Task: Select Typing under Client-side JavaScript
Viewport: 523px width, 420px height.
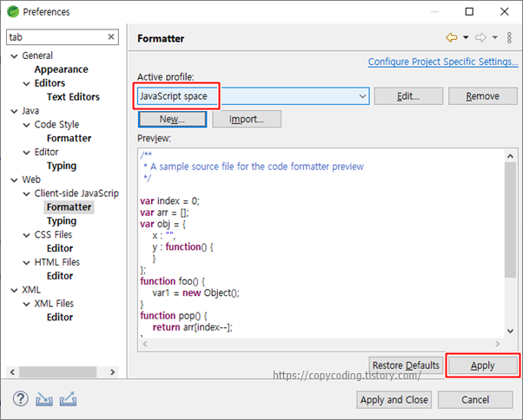Action: pos(62,220)
